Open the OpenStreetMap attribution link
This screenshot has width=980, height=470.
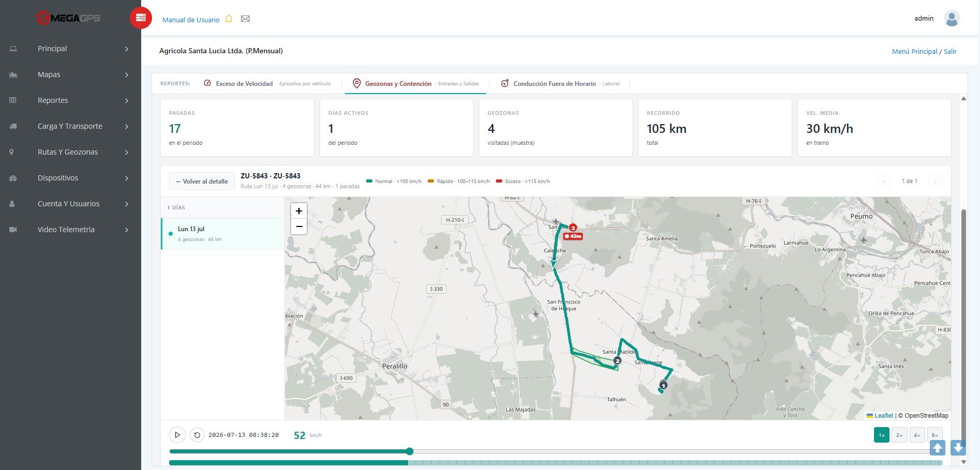[x=926, y=416]
